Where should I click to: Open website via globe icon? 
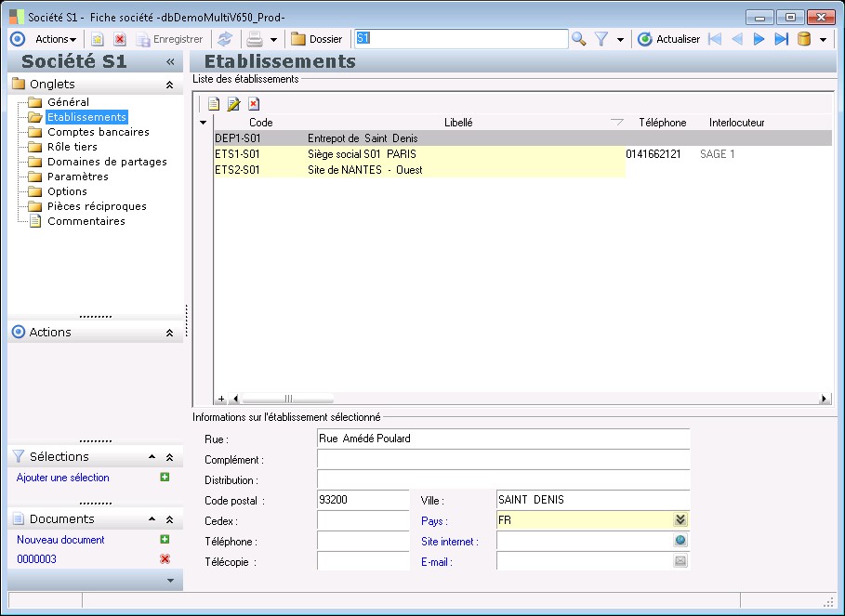point(680,541)
